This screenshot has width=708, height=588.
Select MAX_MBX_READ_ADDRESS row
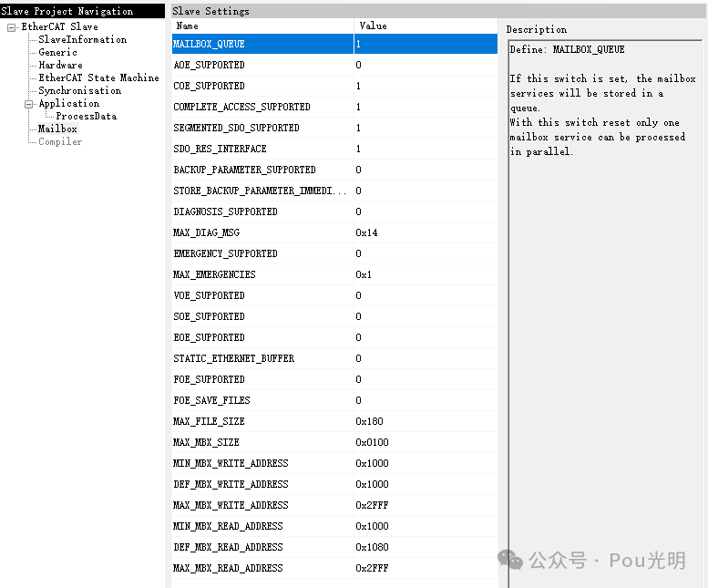coord(334,568)
